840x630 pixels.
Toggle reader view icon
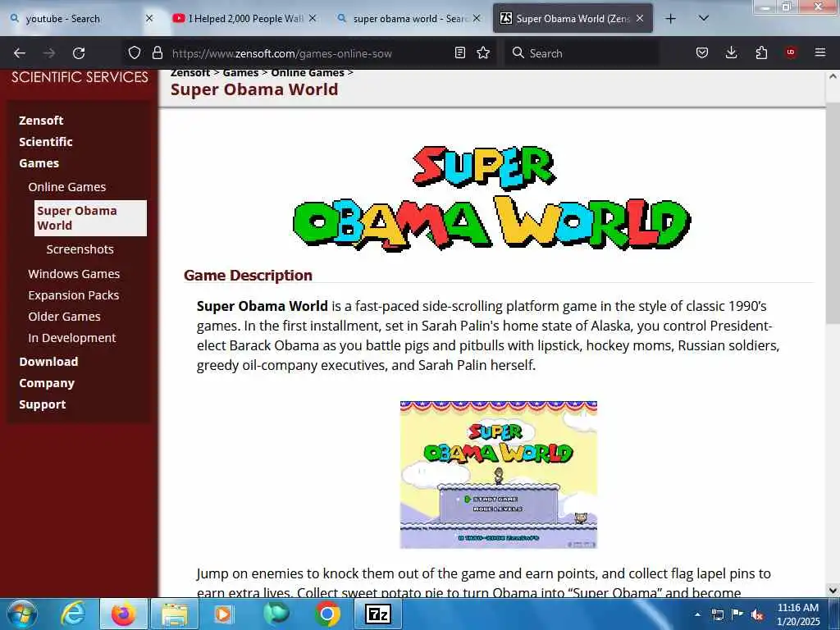point(459,53)
